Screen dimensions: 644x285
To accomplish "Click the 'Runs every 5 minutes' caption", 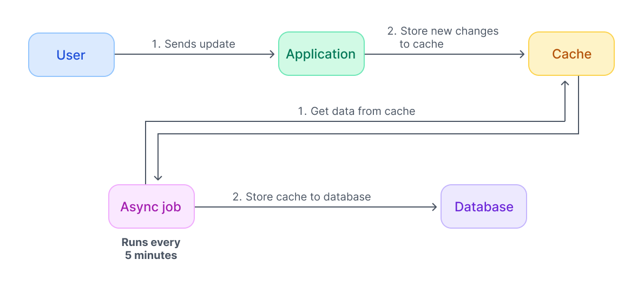I will pos(151,249).
